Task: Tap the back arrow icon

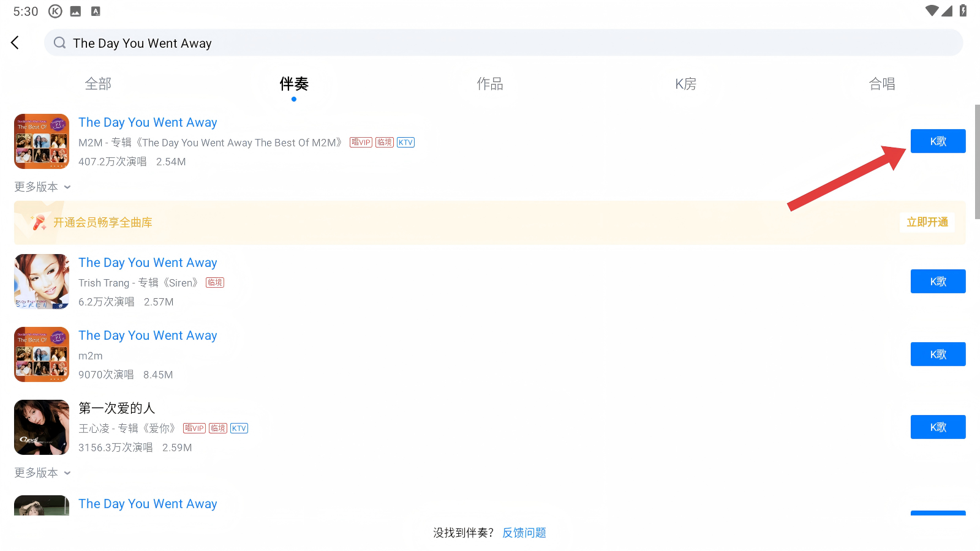Action: [x=15, y=43]
